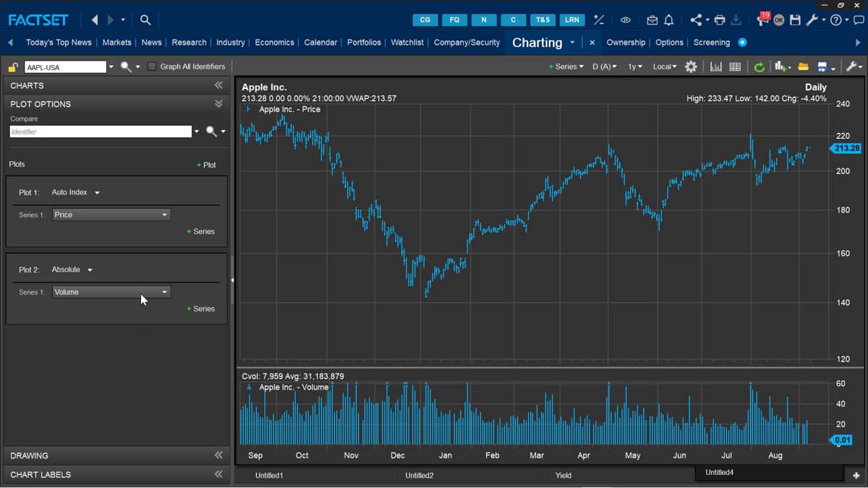Open the Ownership tab
The height and width of the screenshot is (488, 868).
(x=626, y=43)
